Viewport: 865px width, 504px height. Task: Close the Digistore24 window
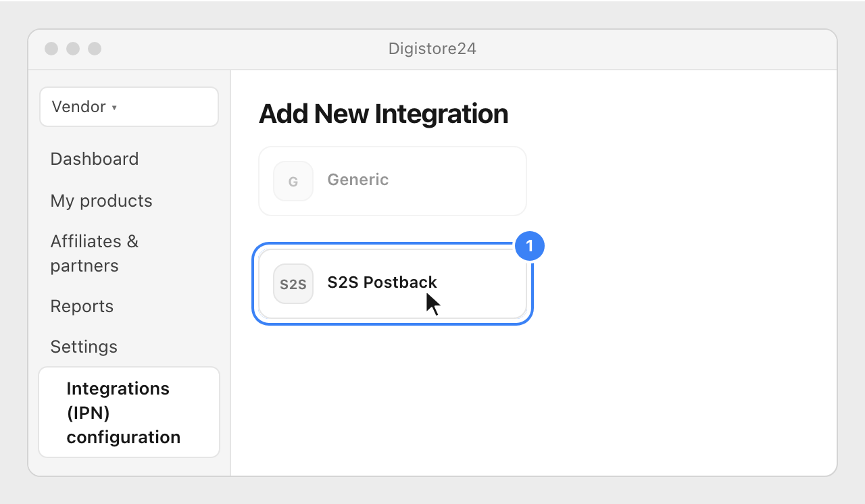[x=51, y=49]
